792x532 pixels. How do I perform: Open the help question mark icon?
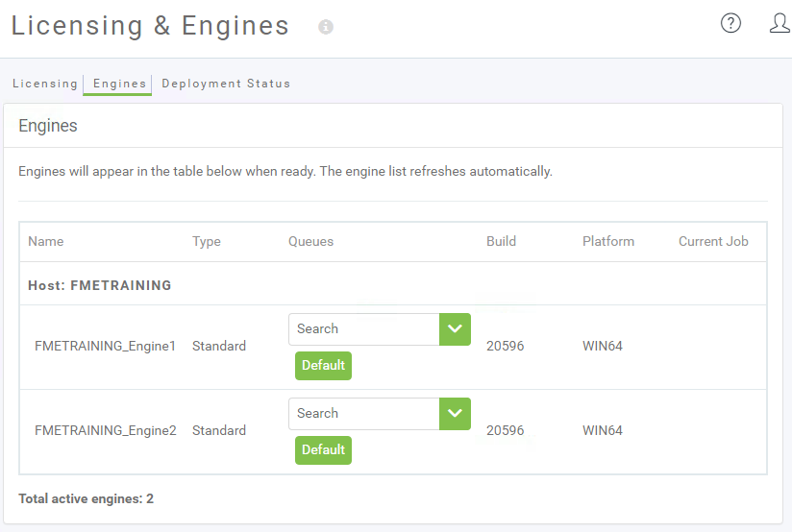coord(730,23)
